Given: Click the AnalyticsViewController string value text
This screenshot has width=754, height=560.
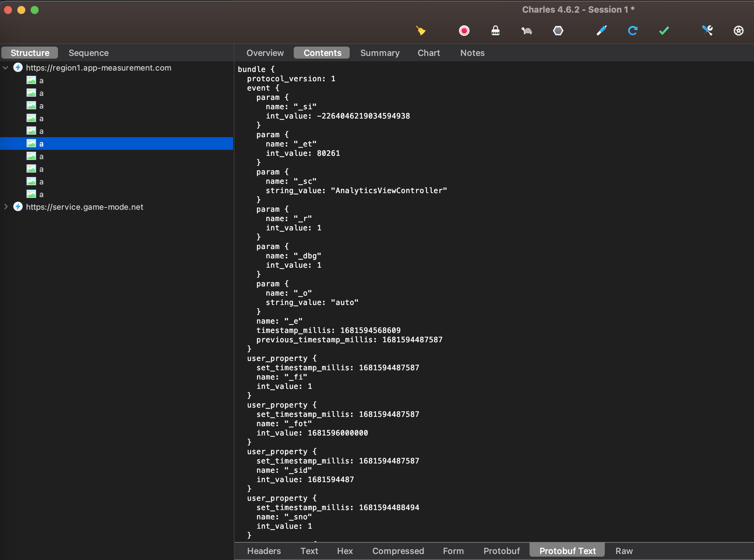Looking at the screenshot, I should [x=391, y=190].
